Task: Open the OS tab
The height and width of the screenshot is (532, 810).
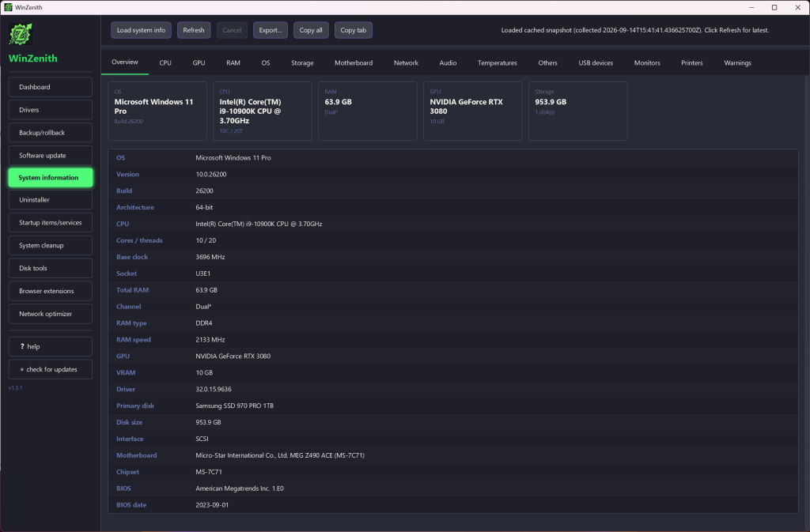Action: (266, 63)
